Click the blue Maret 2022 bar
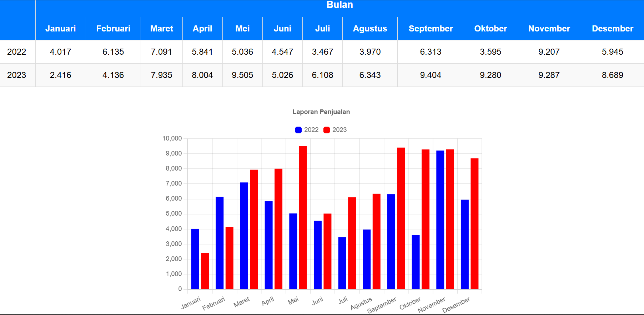The image size is (644, 315). tap(244, 236)
